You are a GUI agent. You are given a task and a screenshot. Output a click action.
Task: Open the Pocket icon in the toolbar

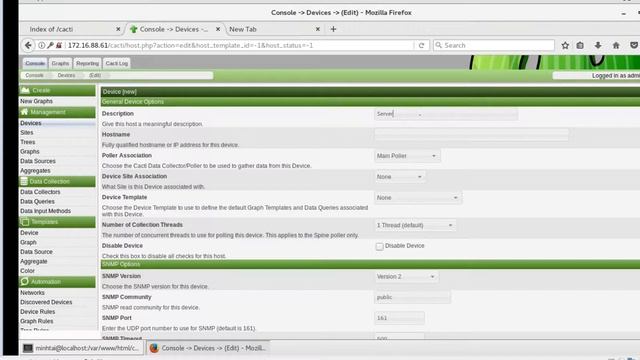(x=634, y=45)
